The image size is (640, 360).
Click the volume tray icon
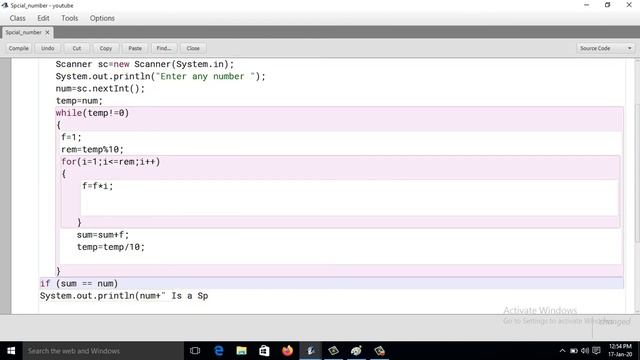click(585, 351)
